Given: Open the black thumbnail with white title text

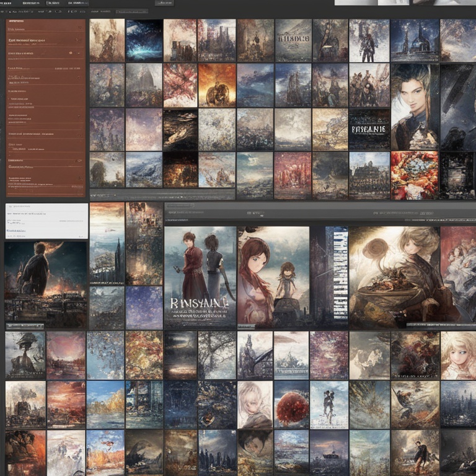Looking at the screenshot, I should (x=369, y=130).
